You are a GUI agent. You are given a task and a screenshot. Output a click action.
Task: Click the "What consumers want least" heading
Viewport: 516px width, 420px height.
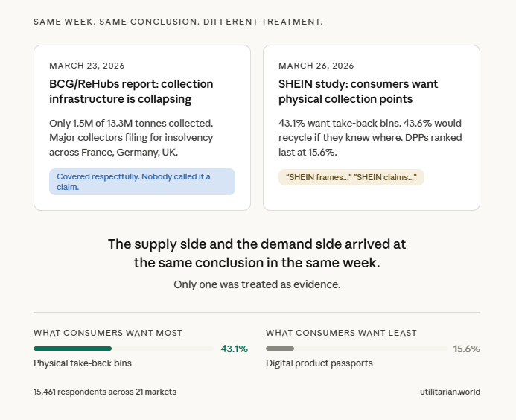(341, 333)
